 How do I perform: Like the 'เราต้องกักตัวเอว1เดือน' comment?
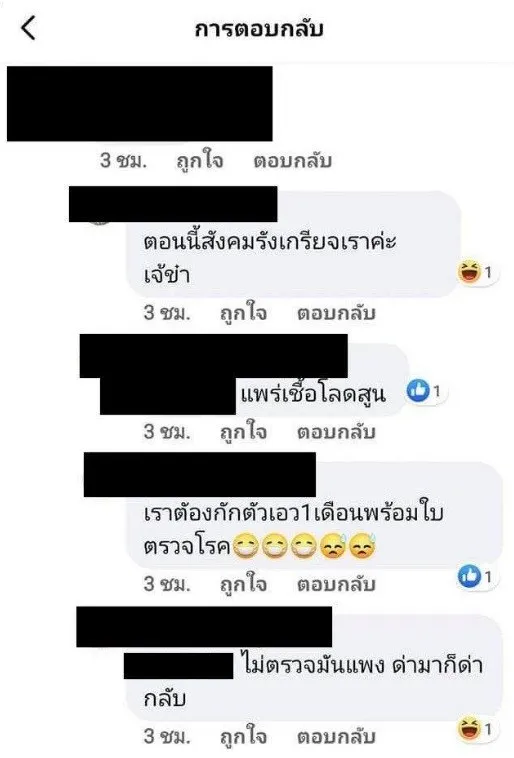243,584
